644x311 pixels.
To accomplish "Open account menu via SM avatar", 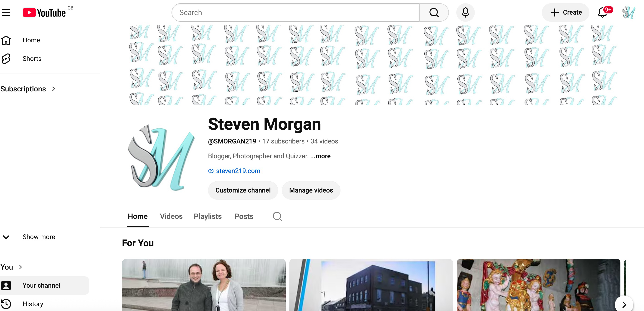I will (x=629, y=12).
